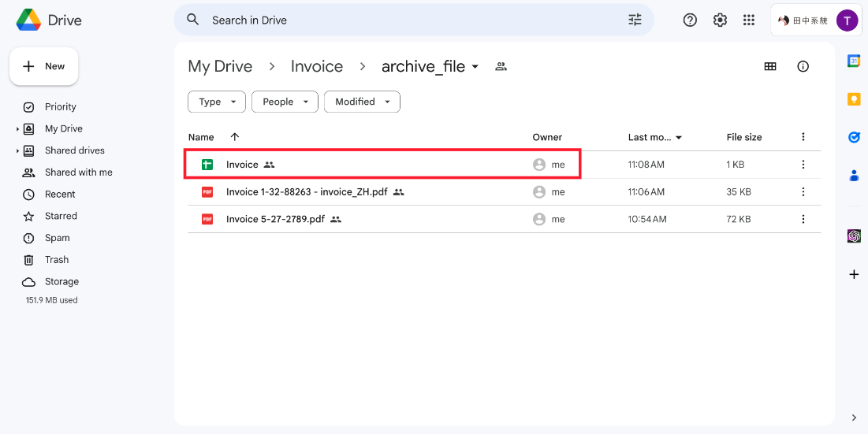Open Contacts side panel
Viewport: 868px width, 434px height.
(x=854, y=176)
